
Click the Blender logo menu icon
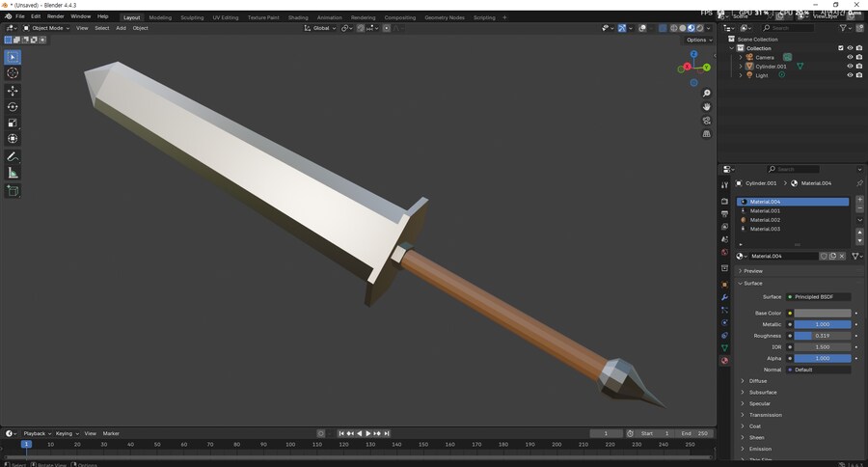point(9,16)
